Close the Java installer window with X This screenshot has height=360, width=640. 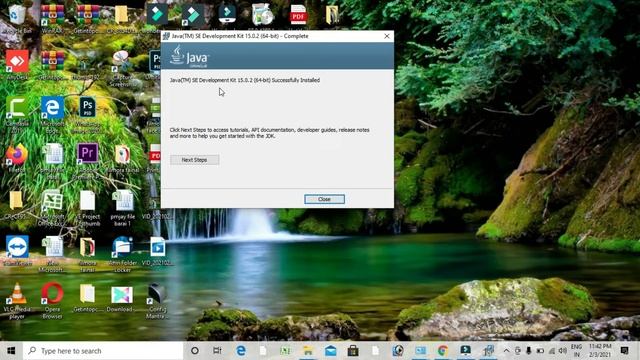pos(387,36)
